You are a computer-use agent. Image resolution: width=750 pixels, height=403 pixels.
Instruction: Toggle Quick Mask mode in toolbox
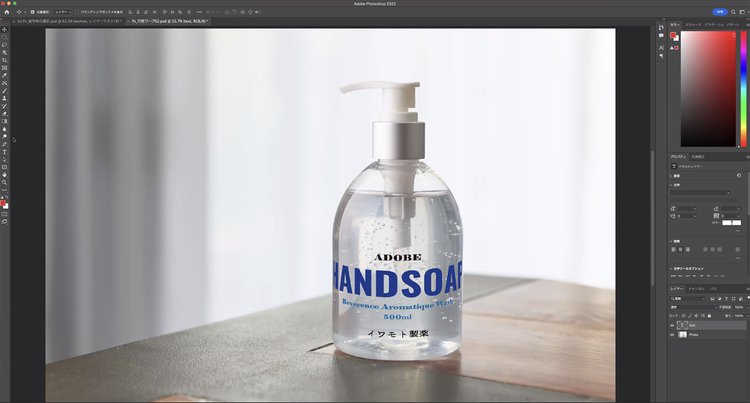(x=5, y=215)
